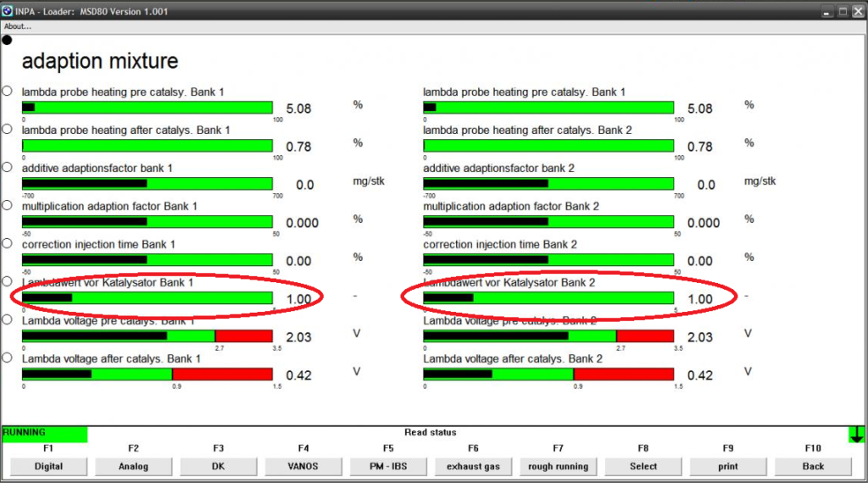Image resolution: width=868 pixels, height=483 pixels.
Task: Click the F1 Digital button
Action: pos(48,466)
